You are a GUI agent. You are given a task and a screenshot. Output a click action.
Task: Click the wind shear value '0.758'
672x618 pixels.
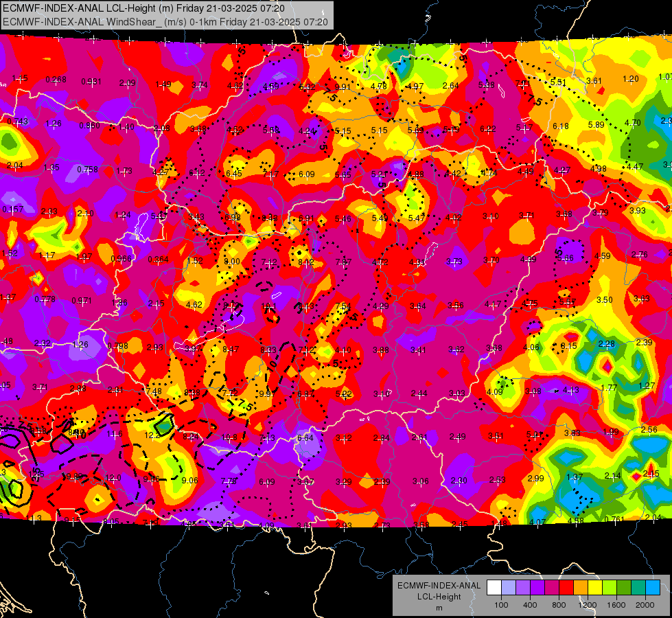pos(87,170)
